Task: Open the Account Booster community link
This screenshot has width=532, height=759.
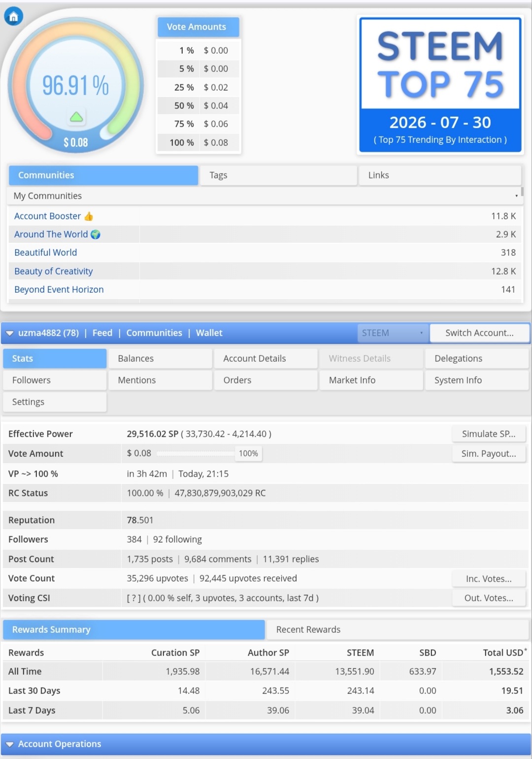Action: click(x=53, y=216)
